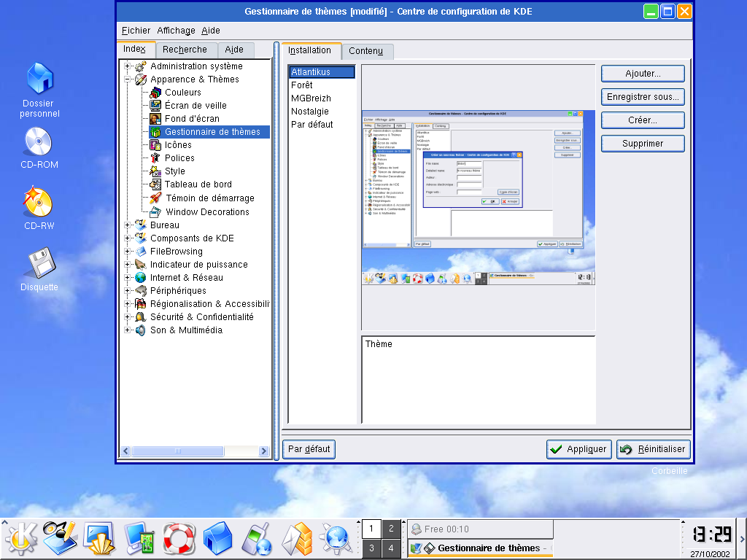Image resolution: width=747 pixels, height=560 pixels.
Task: Expand the Indicateur de puissance branch
Action: coord(127,264)
